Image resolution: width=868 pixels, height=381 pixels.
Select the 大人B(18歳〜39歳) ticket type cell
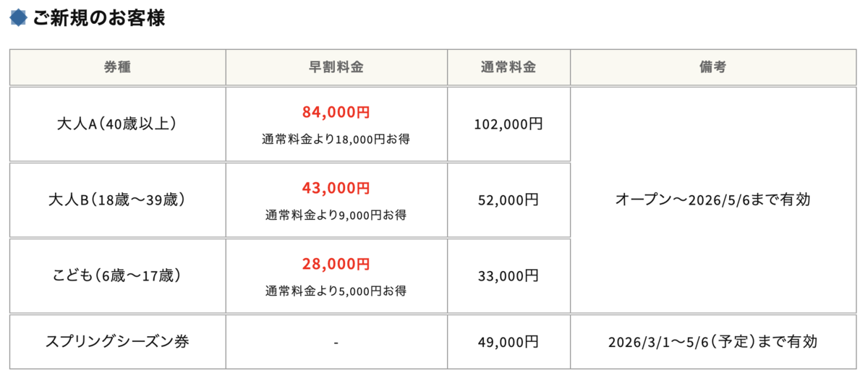coord(117,200)
